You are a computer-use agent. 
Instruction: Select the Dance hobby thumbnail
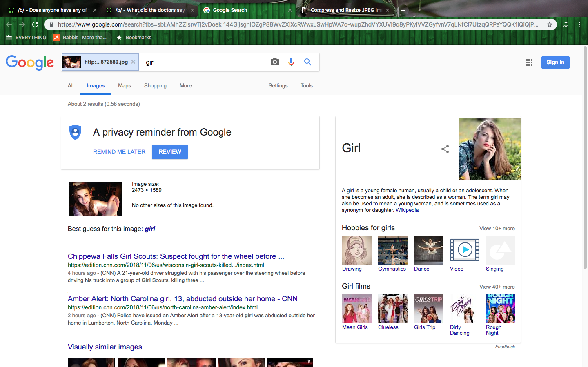[429, 250]
